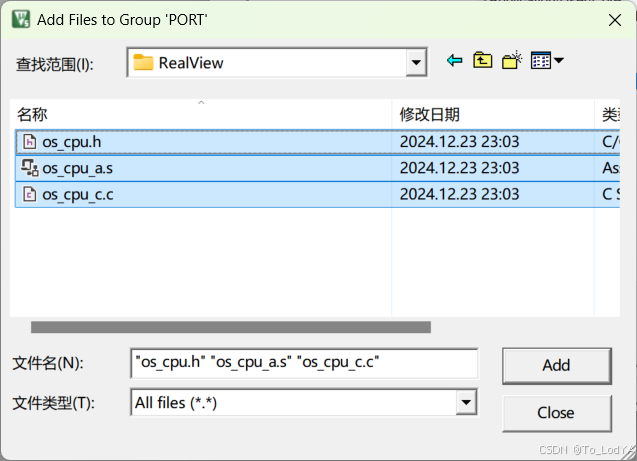Go back using the cyan arrow icon

pyautogui.click(x=455, y=61)
